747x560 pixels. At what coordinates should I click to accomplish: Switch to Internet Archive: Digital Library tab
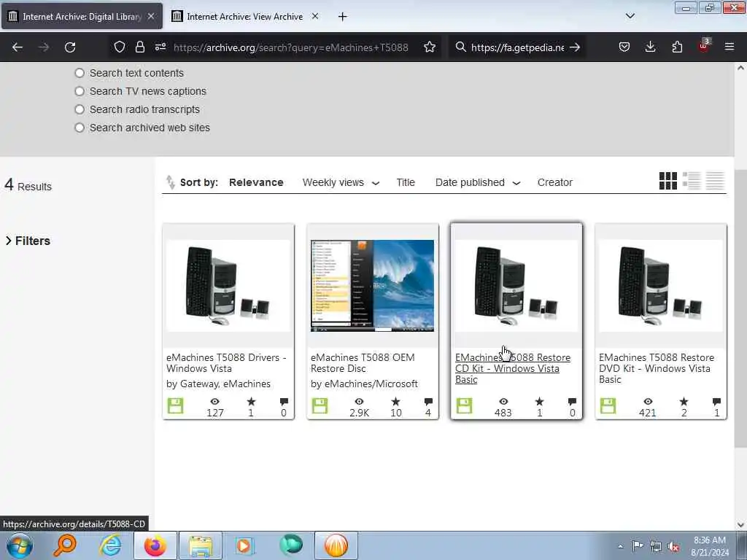click(x=82, y=16)
